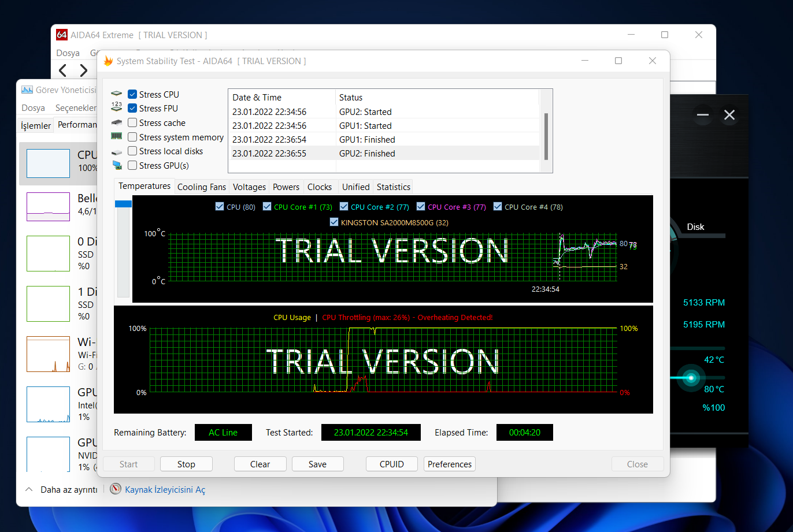This screenshot has width=793, height=532.
Task: Switch to the Cooling Fans tab
Action: pyautogui.click(x=202, y=187)
